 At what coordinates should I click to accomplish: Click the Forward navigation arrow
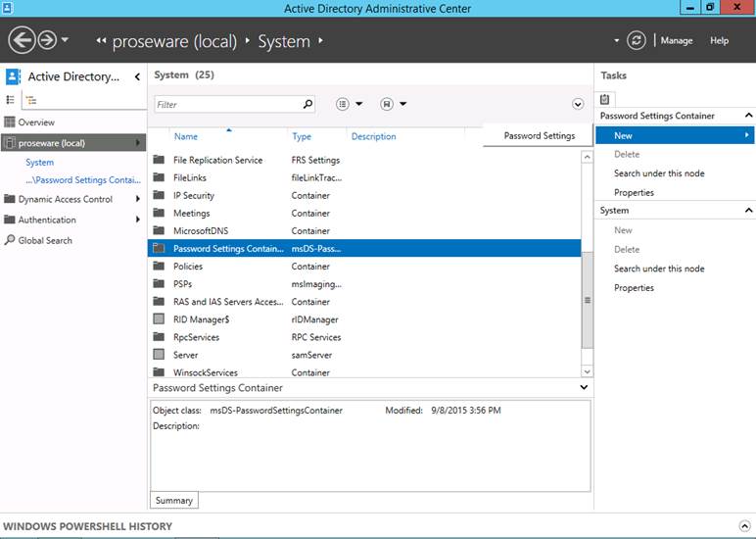pyautogui.click(x=47, y=40)
